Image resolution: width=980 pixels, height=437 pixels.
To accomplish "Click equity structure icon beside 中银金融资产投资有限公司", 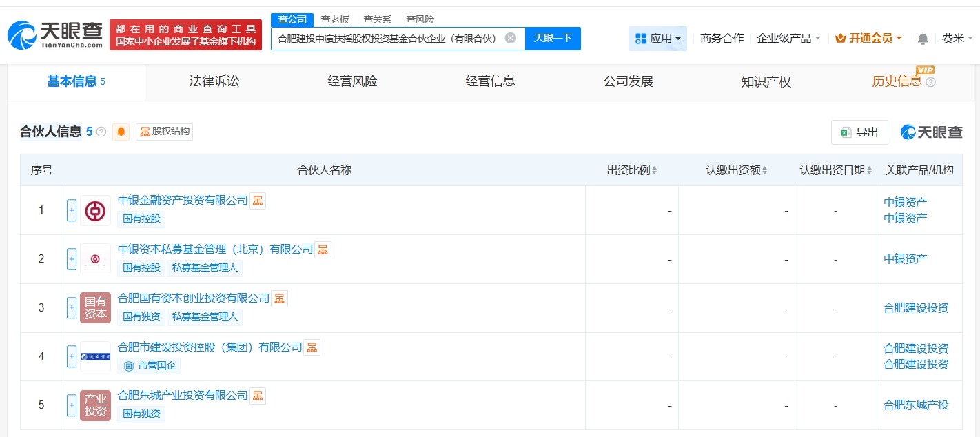I will coord(258,201).
